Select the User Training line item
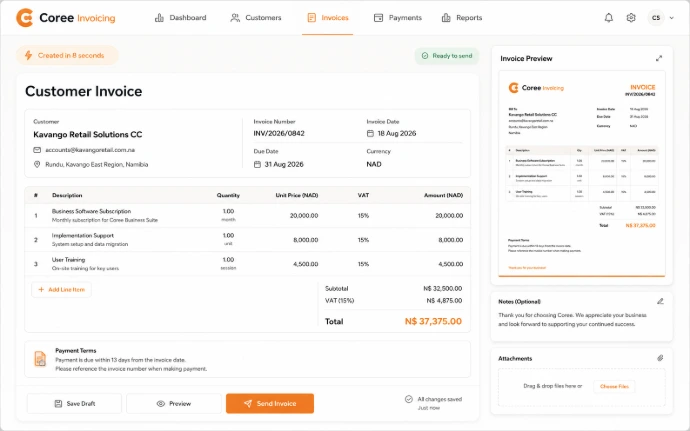The image size is (690, 431). [x=247, y=264]
